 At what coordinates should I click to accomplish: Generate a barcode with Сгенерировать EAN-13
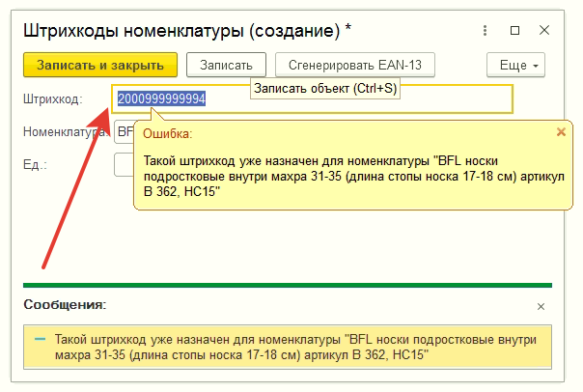(355, 66)
